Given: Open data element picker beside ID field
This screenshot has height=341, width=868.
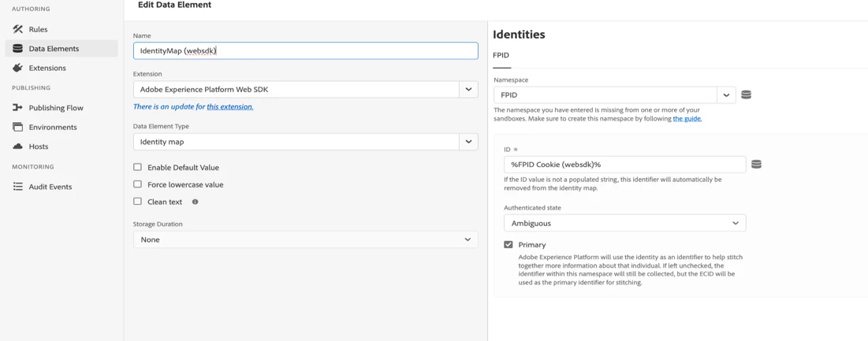Looking at the screenshot, I should pos(756,165).
